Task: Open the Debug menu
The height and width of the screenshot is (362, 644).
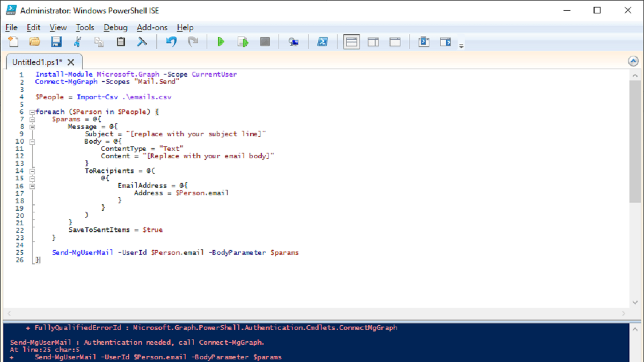Action: coord(115,27)
